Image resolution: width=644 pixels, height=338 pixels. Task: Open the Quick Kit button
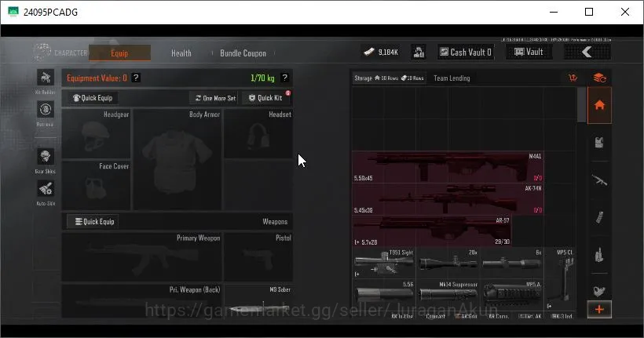point(265,98)
